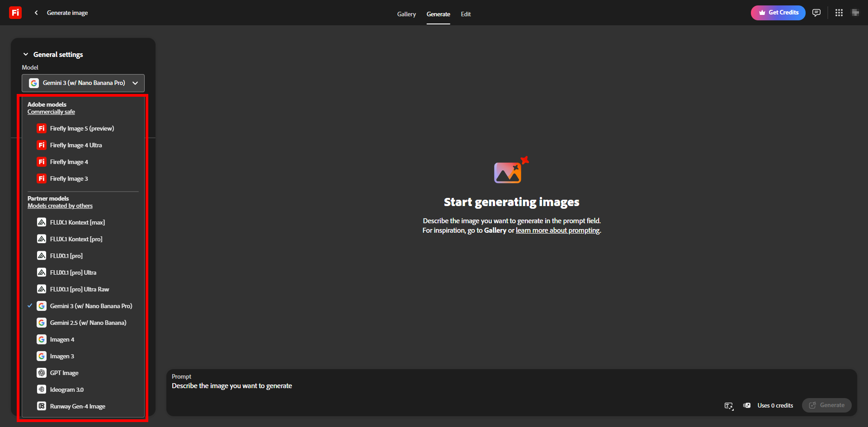
Task: Select Gemini 3 (w/ Nano Banana Pro) option
Action: tap(91, 306)
